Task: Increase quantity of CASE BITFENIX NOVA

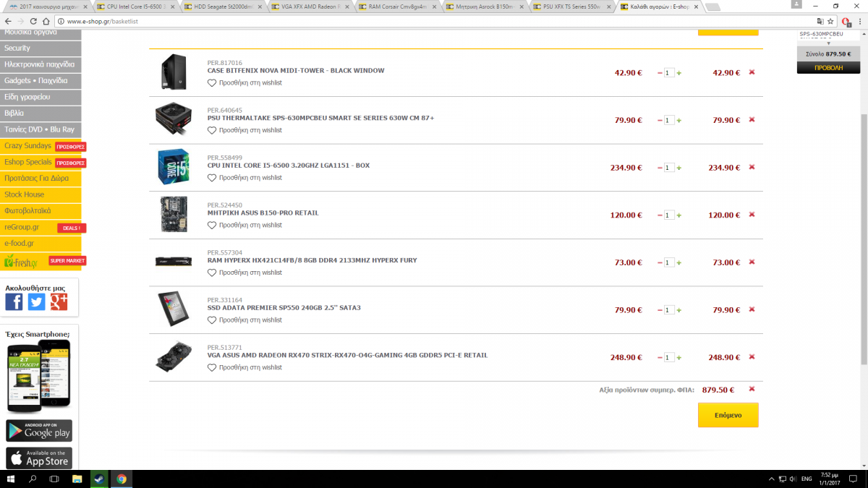Action: coord(679,73)
